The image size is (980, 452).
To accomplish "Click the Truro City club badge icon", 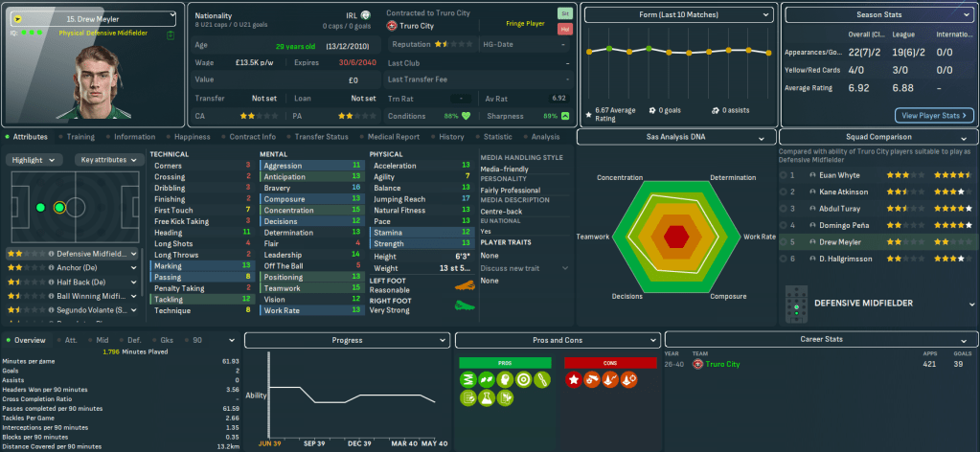I will [x=392, y=27].
